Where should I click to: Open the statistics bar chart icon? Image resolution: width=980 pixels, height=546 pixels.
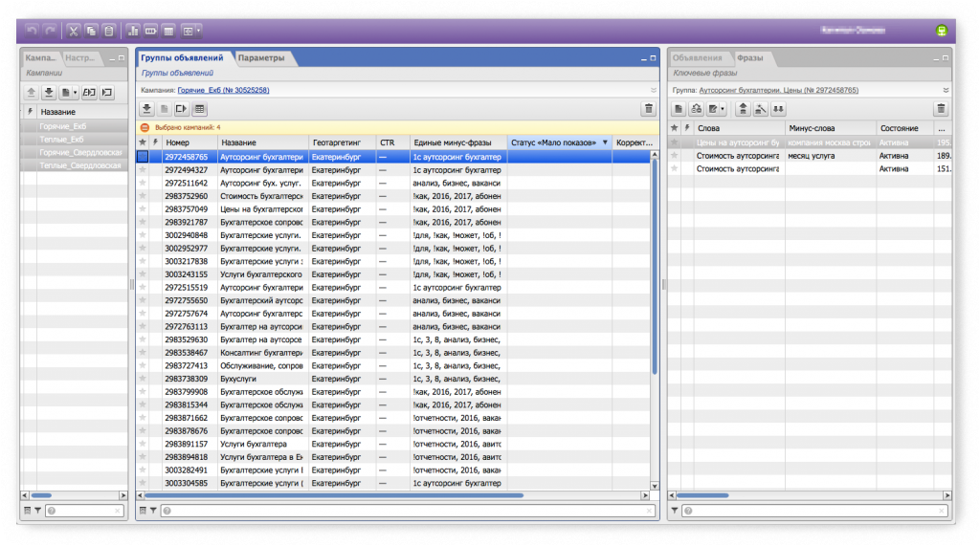(x=133, y=31)
